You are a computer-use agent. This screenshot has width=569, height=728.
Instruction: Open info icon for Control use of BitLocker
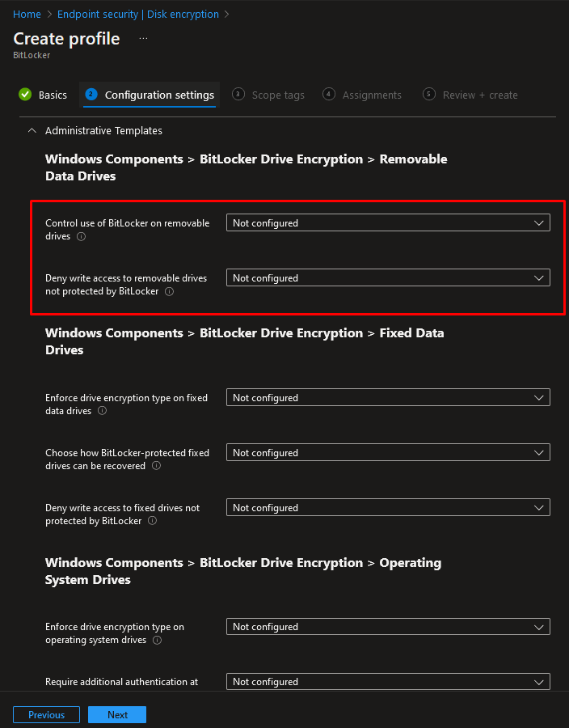[x=81, y=236]
